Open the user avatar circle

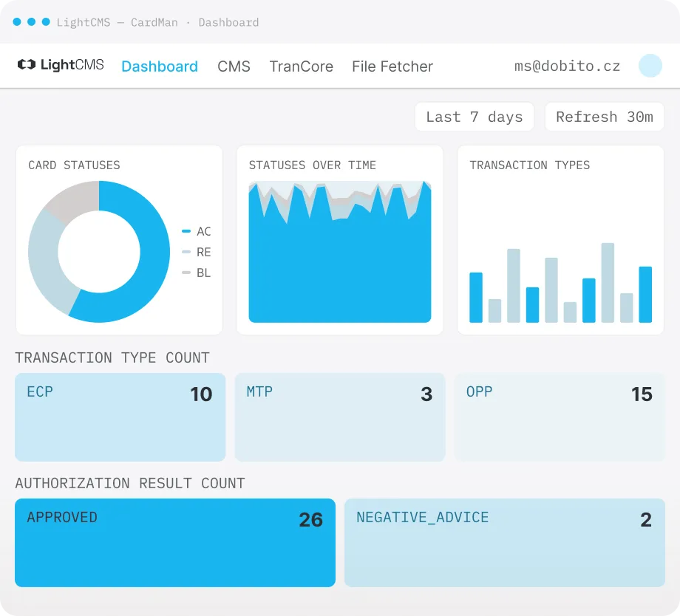click(x=650, y=66)
